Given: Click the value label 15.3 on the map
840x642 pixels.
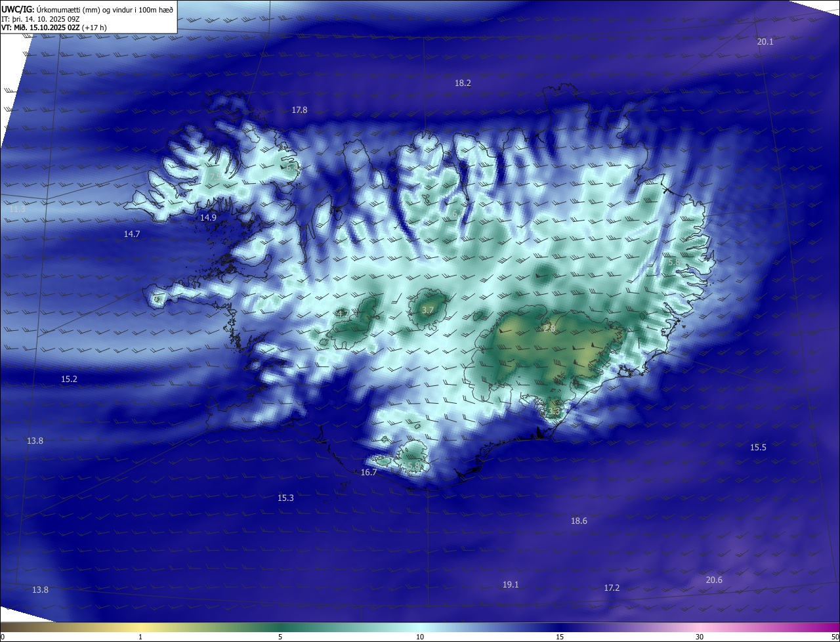Looking at the screenshot, I should coord(285,498).
